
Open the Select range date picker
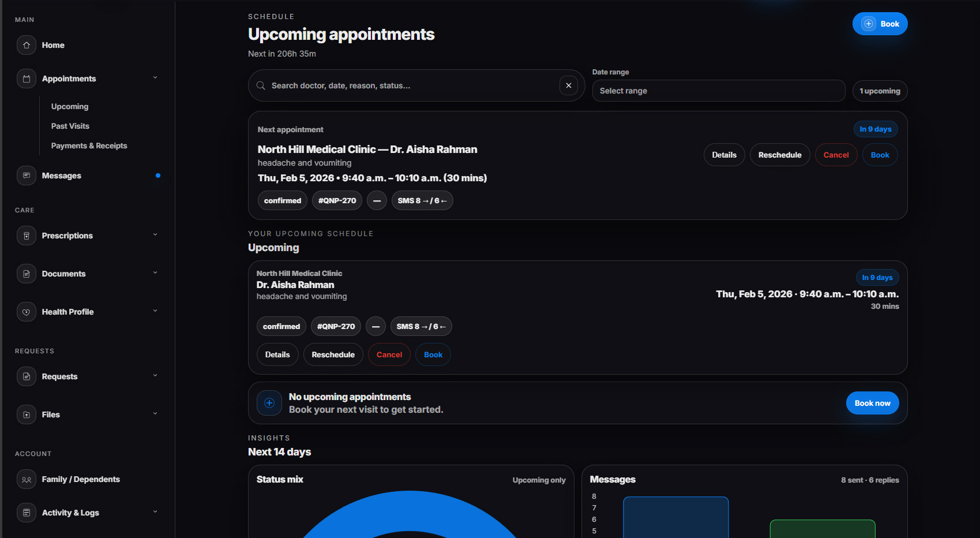click(x=718, y=91)
